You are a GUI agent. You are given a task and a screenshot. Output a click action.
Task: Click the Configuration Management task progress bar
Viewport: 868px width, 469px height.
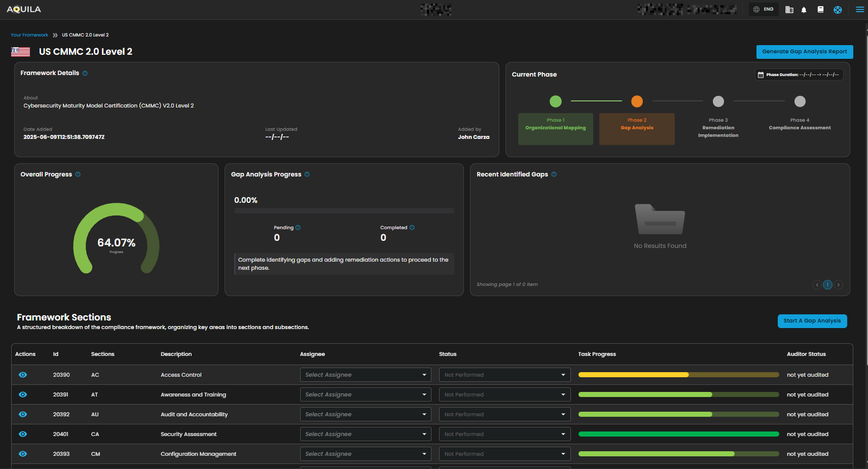point(678,454)
